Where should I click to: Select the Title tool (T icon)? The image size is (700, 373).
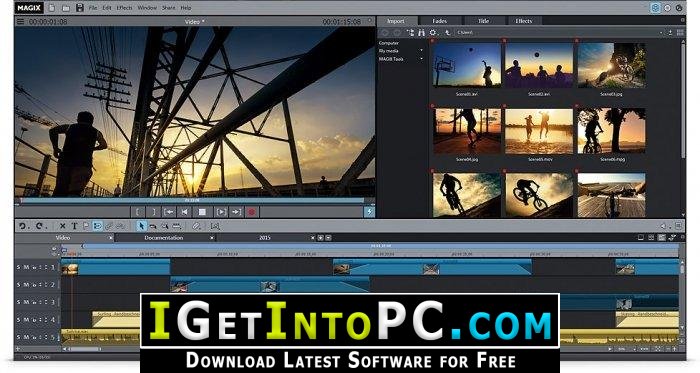(x=75, y=226)
